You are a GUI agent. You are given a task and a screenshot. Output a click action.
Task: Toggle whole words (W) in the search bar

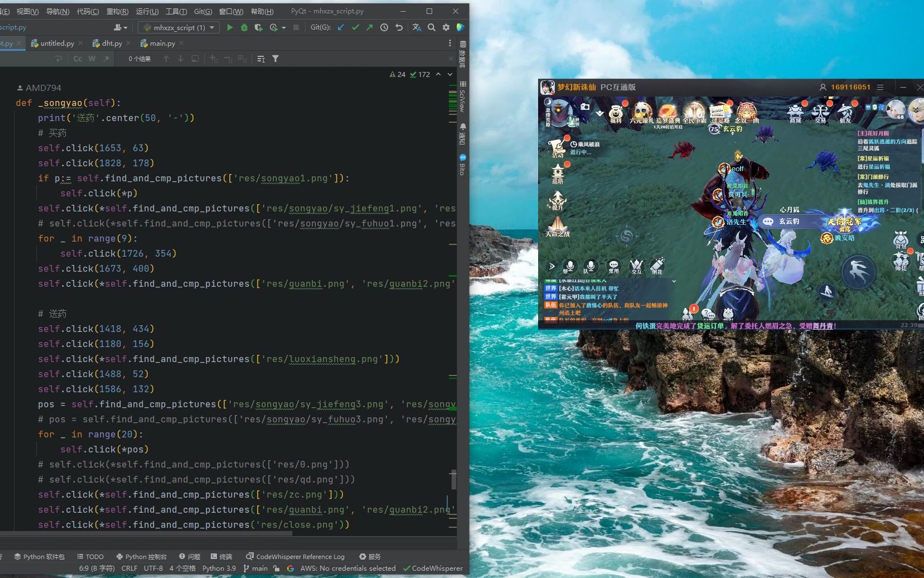92,59
